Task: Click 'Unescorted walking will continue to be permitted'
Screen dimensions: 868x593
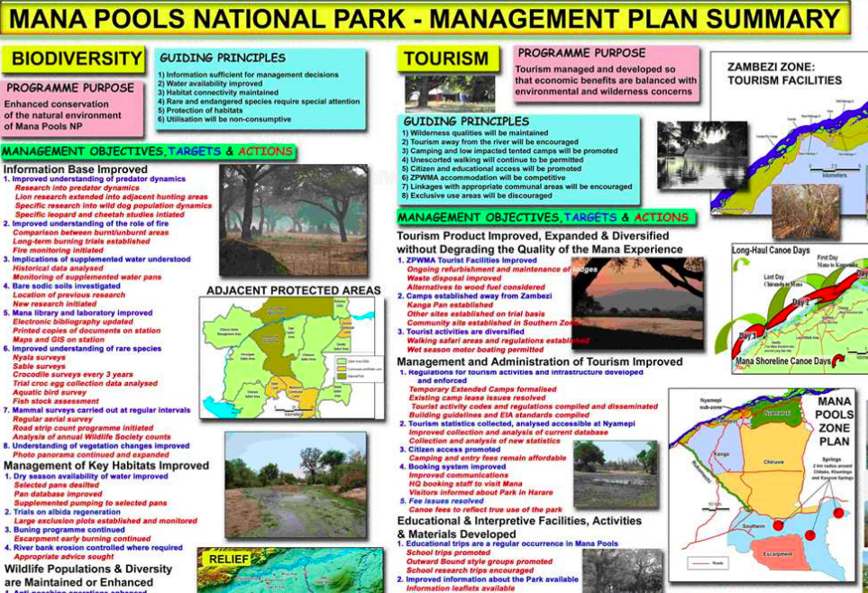Action: 493,160
